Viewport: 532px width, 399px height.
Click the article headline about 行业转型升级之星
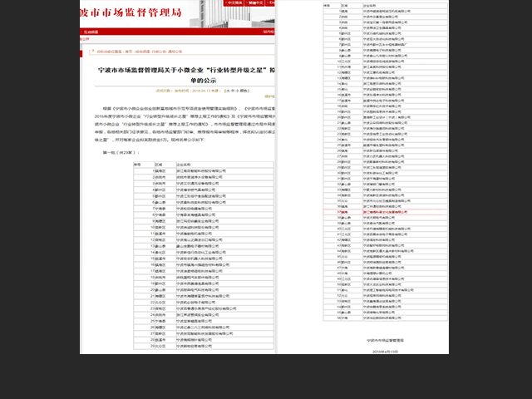tap(186, 76)
